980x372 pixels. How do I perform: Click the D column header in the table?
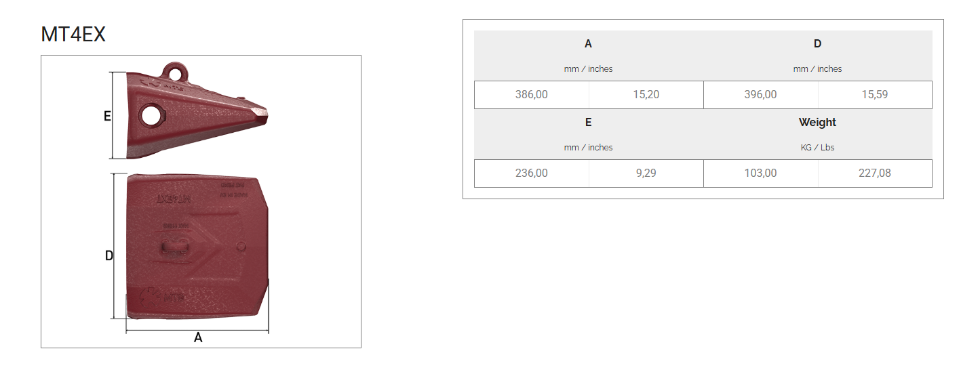(x=817, y=44)
